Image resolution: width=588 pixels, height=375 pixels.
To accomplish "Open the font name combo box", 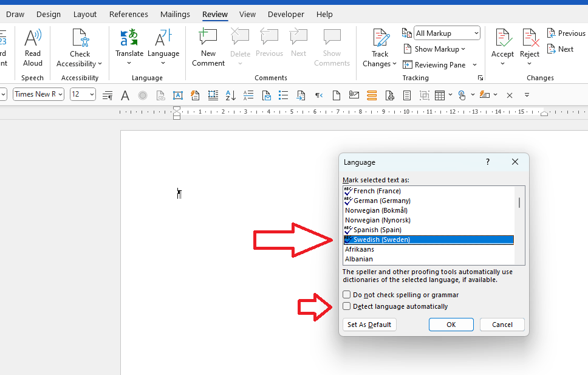I will (39, 94).
